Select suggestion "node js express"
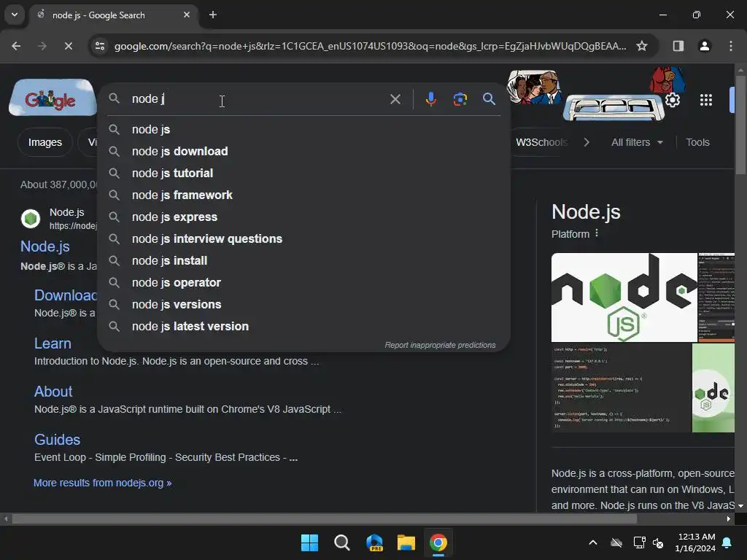 (x=303, y=217)
